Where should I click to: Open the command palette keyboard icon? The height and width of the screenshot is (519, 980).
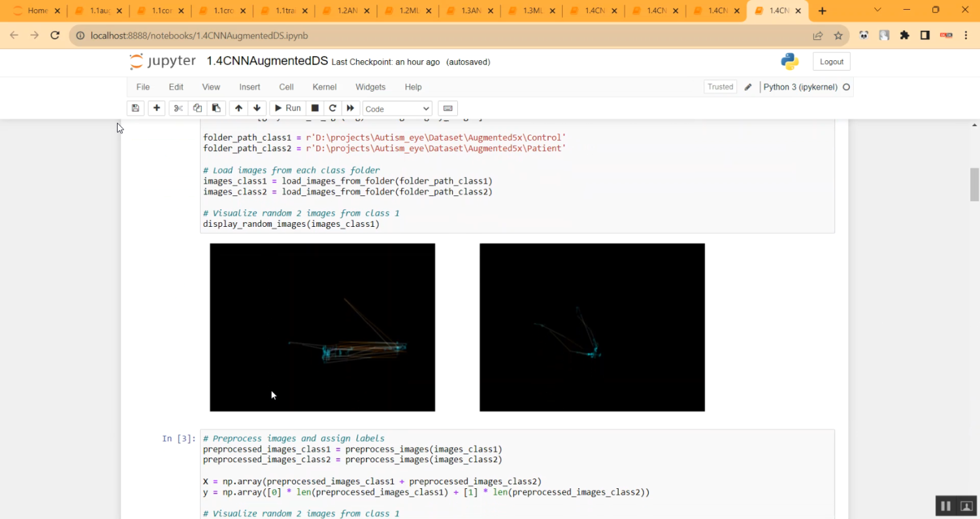pyautogui.click(x=448, y=109)
